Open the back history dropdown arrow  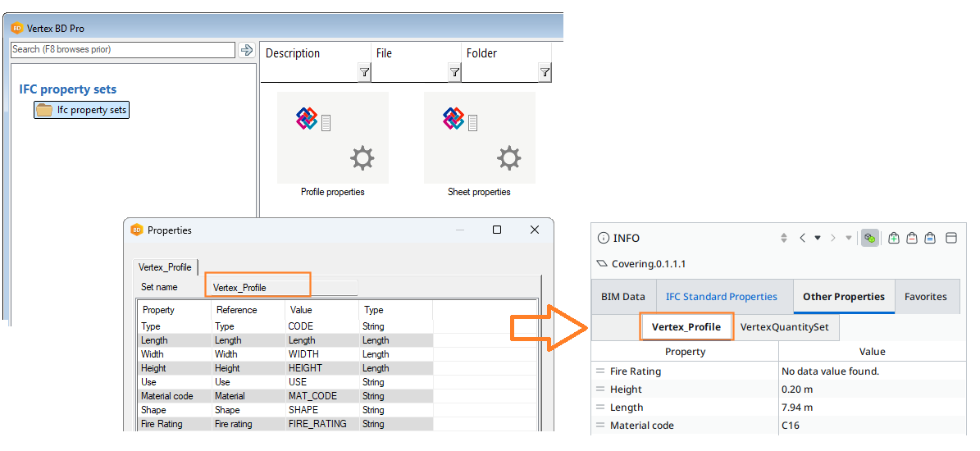817,238
